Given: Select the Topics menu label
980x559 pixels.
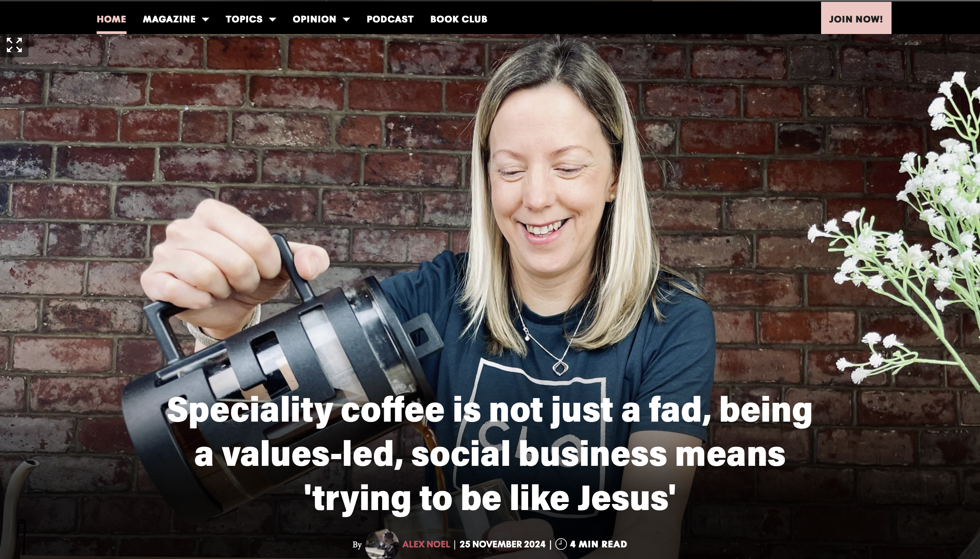Looking at the screenshot, I should pyautogui.click(x=244, y=19).
